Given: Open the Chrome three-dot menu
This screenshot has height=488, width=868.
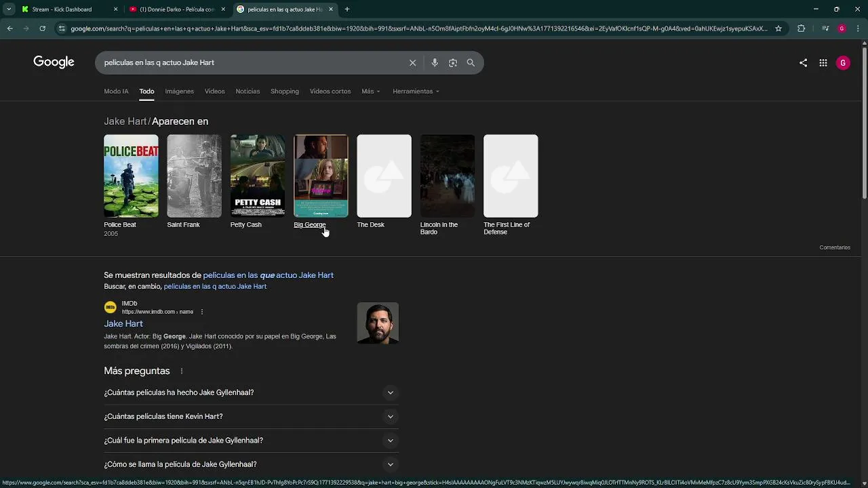Looking at the screenshot, I should [858, 28].
